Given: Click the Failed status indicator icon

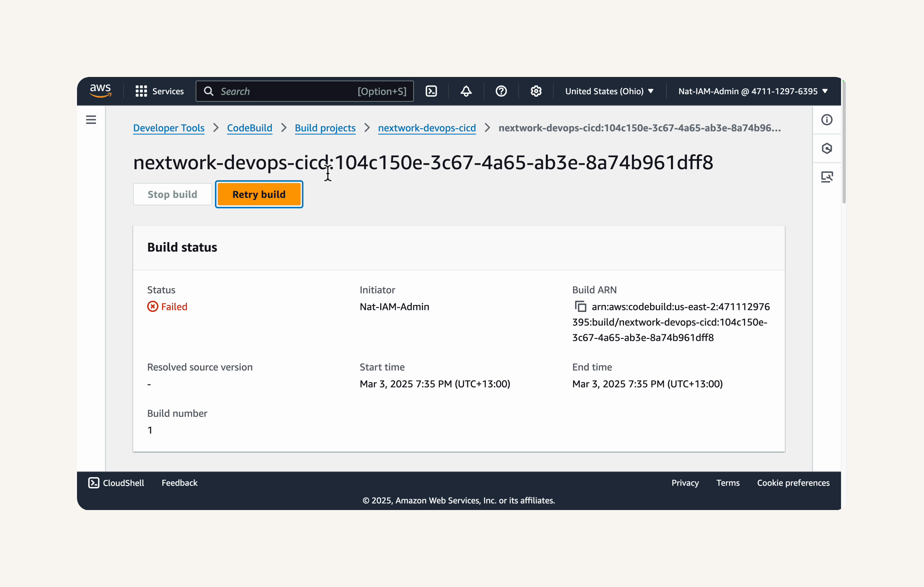Looking at the screenshot, I should [153, 306].
